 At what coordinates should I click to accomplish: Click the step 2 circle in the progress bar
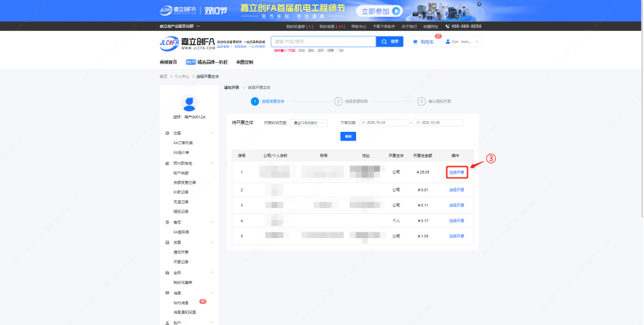pyautogui.click(x=338, y=101)
